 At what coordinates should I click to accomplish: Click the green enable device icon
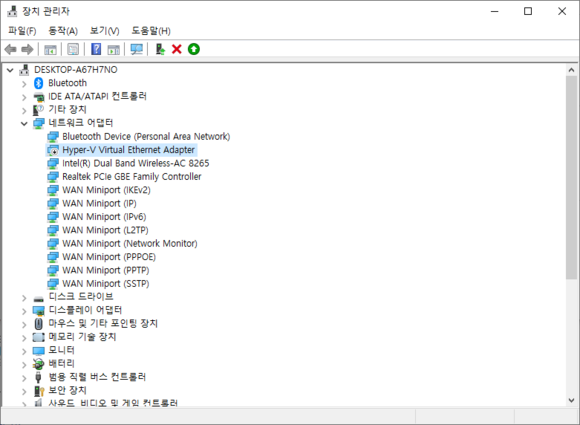coord(194,49)
